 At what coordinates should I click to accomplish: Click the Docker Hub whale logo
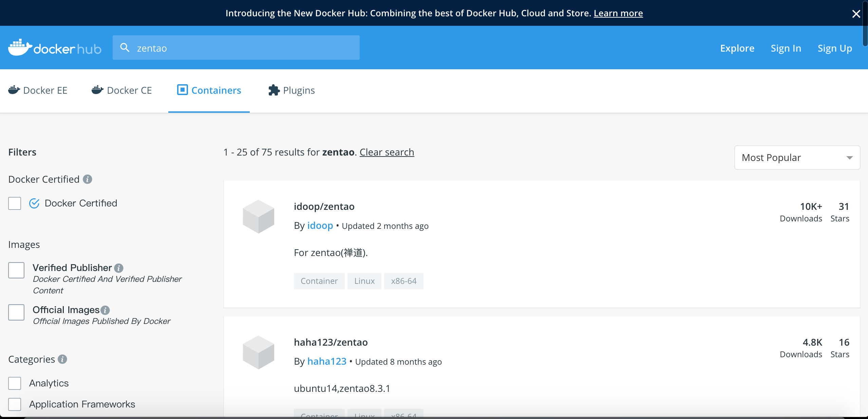pyautogui.click(x=54, y=48)
